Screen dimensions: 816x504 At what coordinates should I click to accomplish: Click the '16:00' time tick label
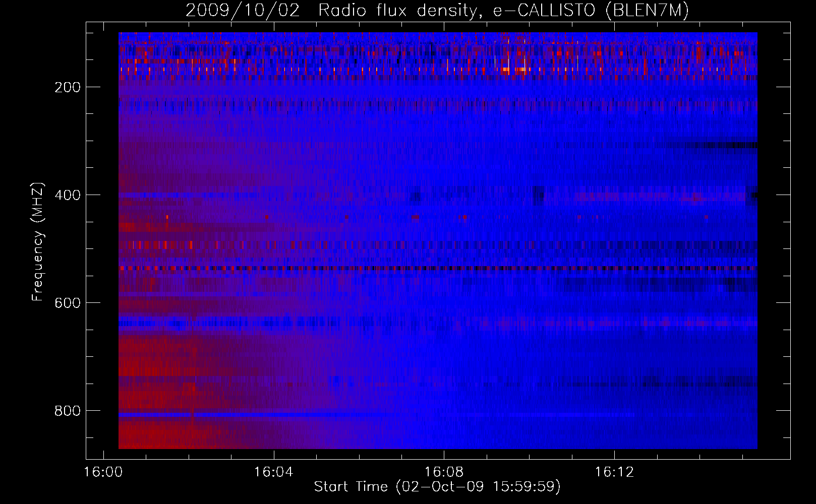tap(103, 472)
